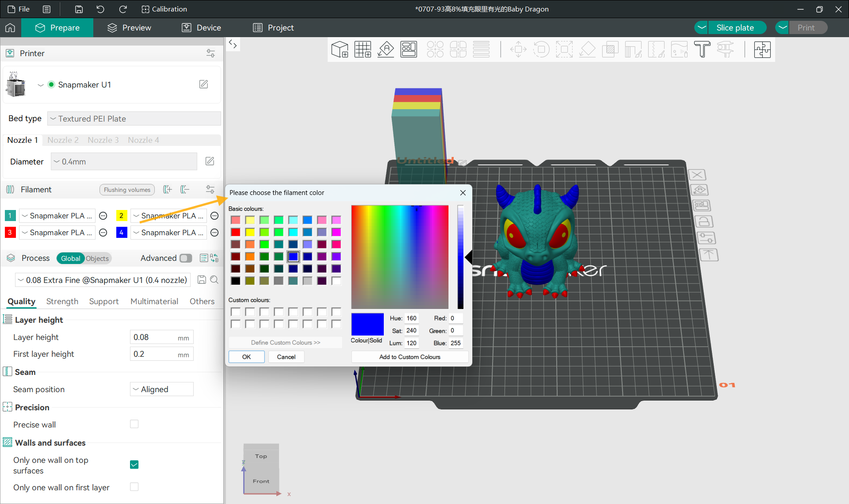Switch to the Strength tab

[62, 302]
